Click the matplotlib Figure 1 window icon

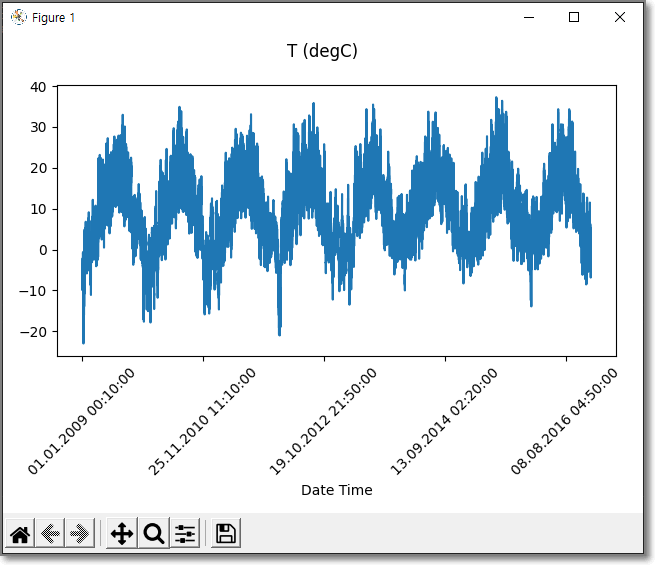tap(18, 17)
